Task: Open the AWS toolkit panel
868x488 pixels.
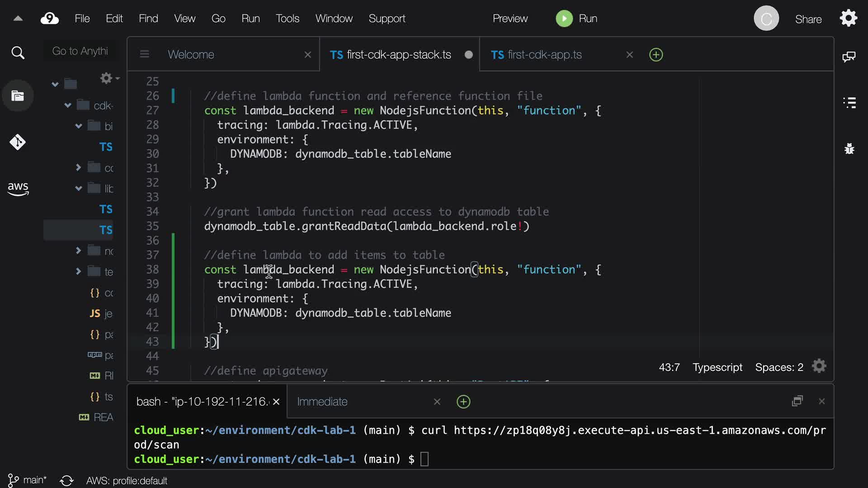Action: (18, 188)
